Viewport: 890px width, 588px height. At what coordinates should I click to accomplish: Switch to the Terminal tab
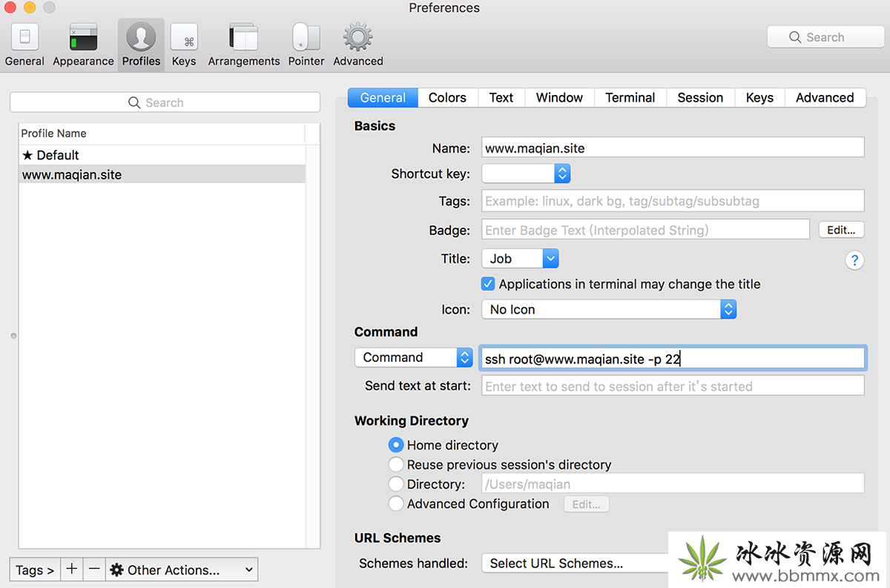click(x=630, y=97)
